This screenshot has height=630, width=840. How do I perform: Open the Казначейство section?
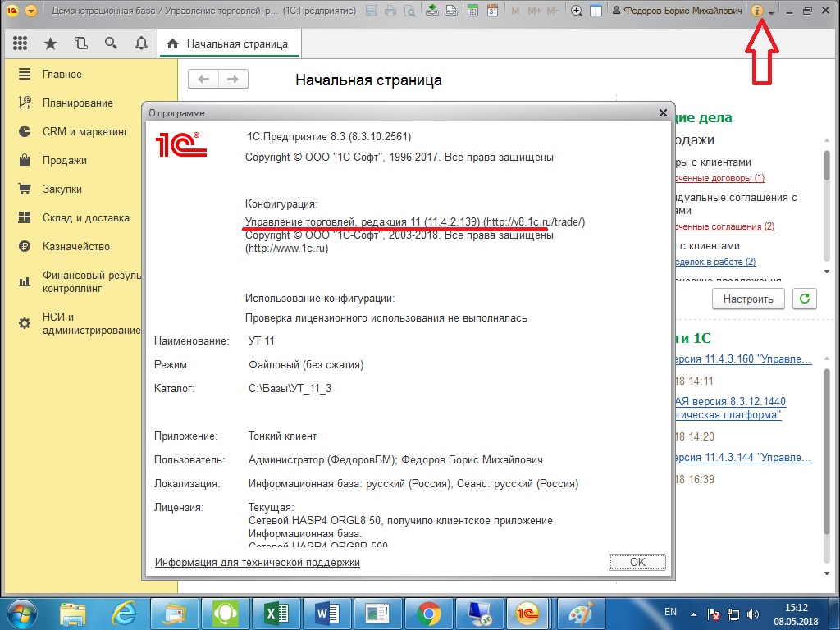click(x=76, y=246)
